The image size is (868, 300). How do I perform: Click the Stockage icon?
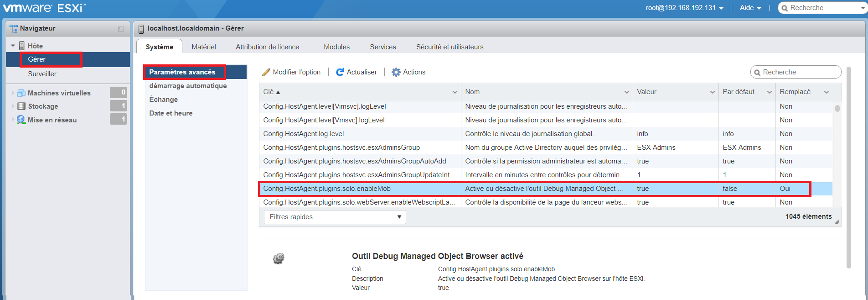click(x=21, y=106)
